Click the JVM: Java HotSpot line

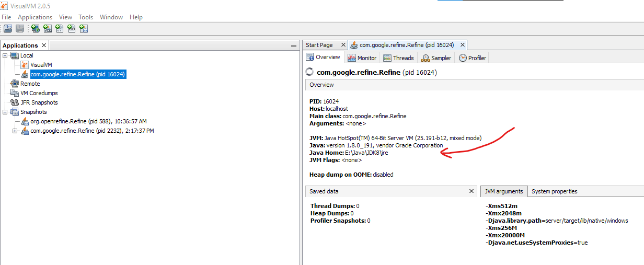[396, 138]
